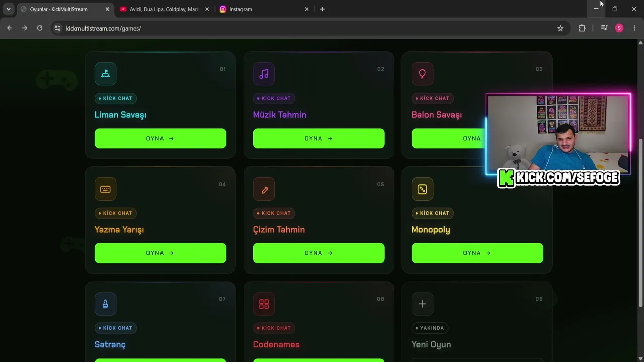Image resolution: width=644 pixels, height=362 pixels.
Task: Click the Liman Savaşı ship icon
Action: [x=105, y=74]
